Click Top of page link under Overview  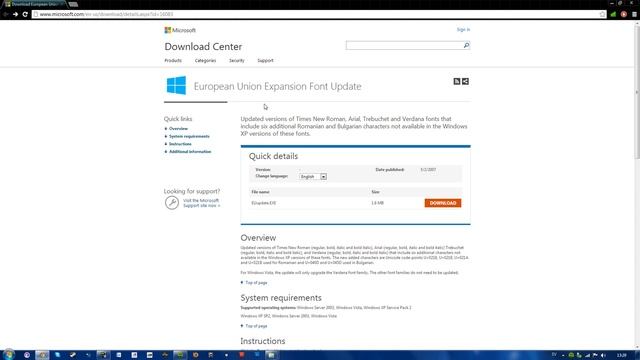256,283
